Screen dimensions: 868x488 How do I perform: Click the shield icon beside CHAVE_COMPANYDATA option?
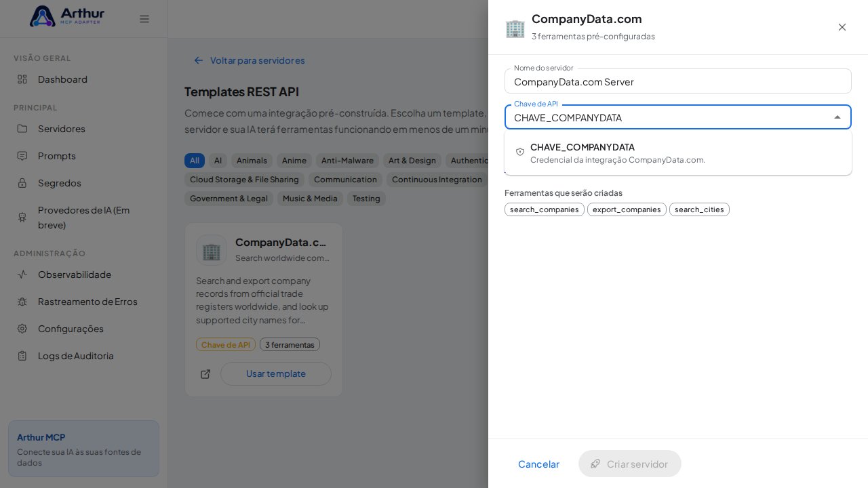coord(520,152)
